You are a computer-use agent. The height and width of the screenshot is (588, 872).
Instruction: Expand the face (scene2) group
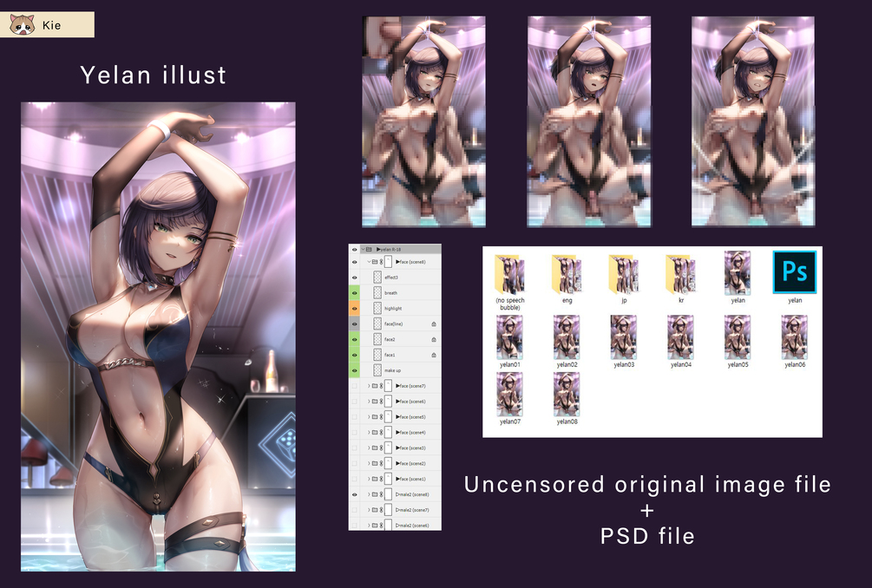pos(369,463)
